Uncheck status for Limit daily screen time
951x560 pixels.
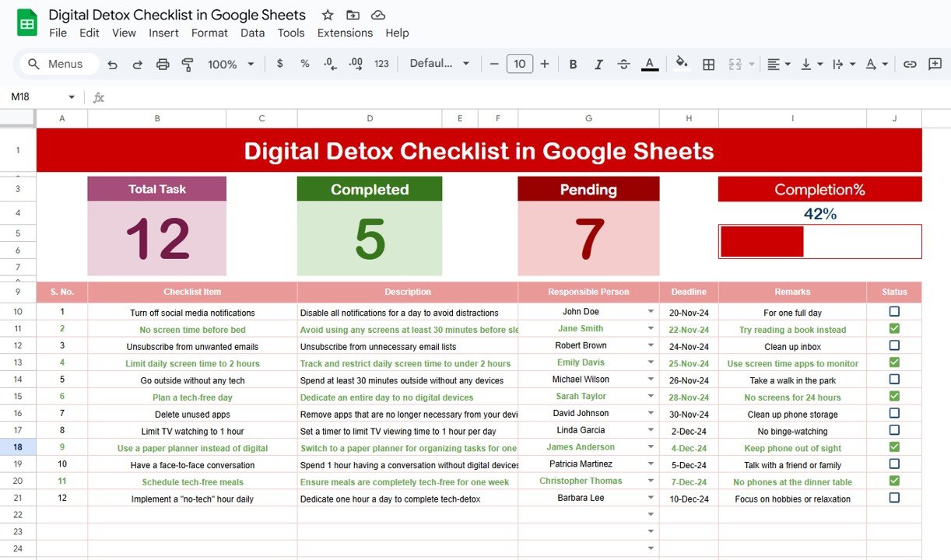pyautogui.click(x=894, y=362)
